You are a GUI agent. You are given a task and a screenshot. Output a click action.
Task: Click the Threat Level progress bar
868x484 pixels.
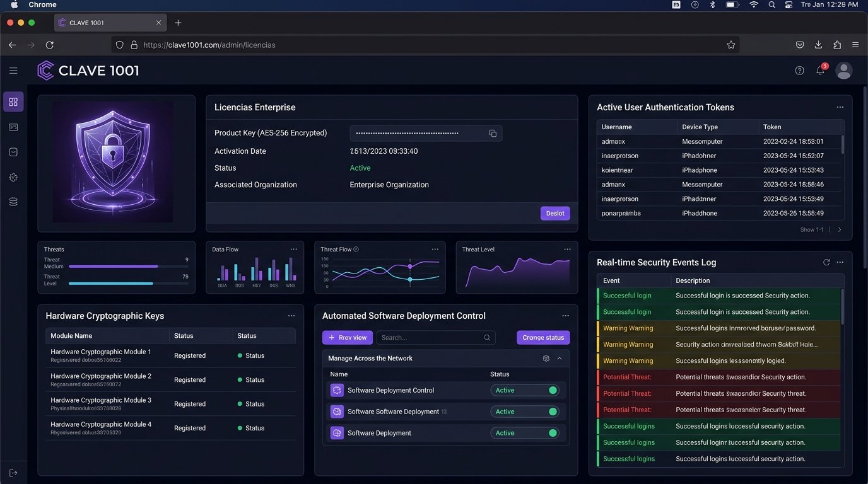pyautogui.click(x=129, y=284)
